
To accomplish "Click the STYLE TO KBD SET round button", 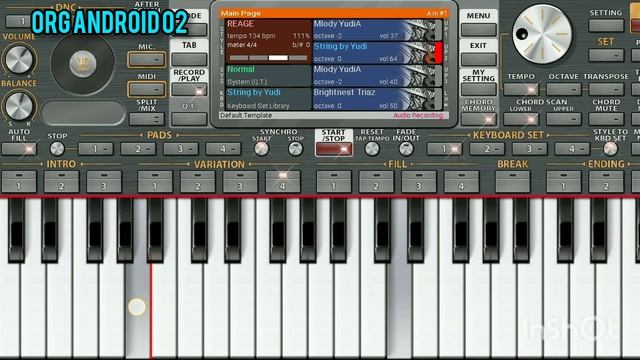I will [611, 149].
